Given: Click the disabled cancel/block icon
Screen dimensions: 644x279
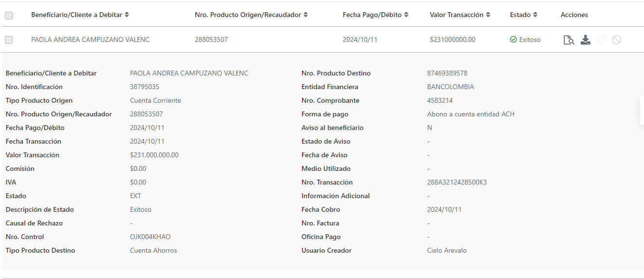Looking at the screenshot, I should click(617, 40).
